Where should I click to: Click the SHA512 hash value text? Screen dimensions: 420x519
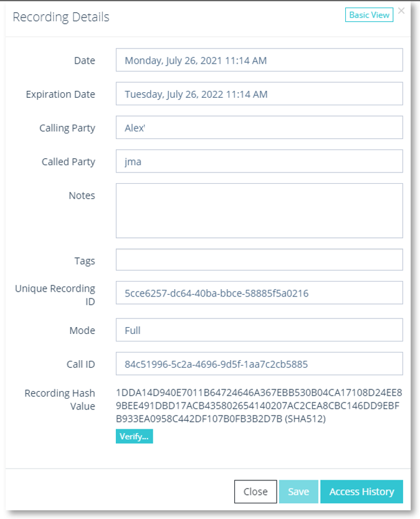[x=259, y=406]
